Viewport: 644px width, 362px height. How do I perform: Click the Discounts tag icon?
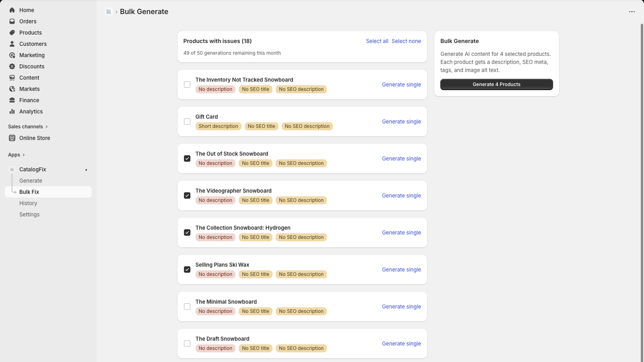(12, 66)
